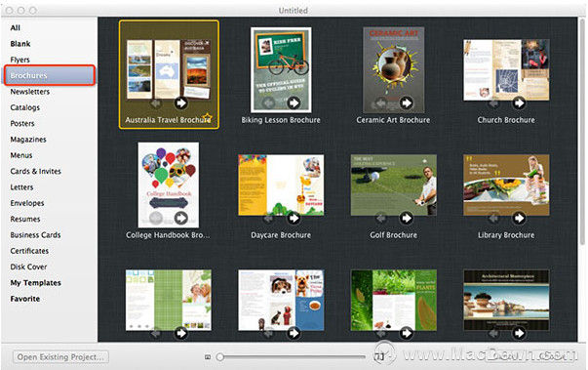588x370 pixels.
Task: Show next page of College Handbook Brochure
Action: [181, 218]
